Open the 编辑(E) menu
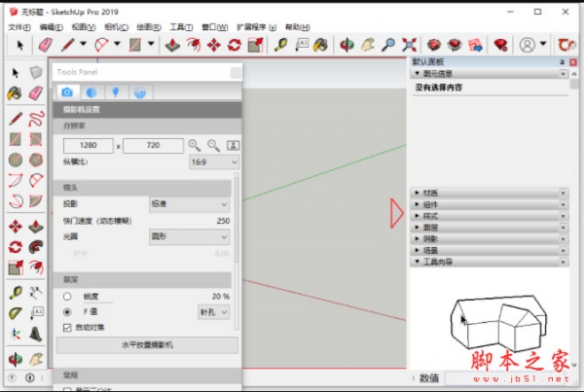 pyautogui.click(x=52, y=27)
